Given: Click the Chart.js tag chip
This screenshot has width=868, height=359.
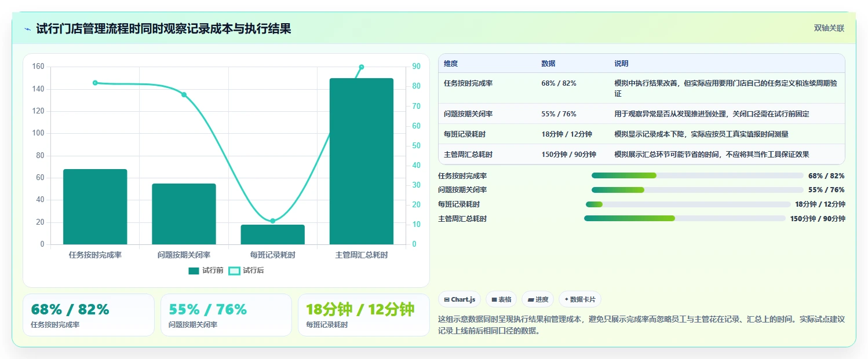Looking at the screenshot, I should [459, 299].
